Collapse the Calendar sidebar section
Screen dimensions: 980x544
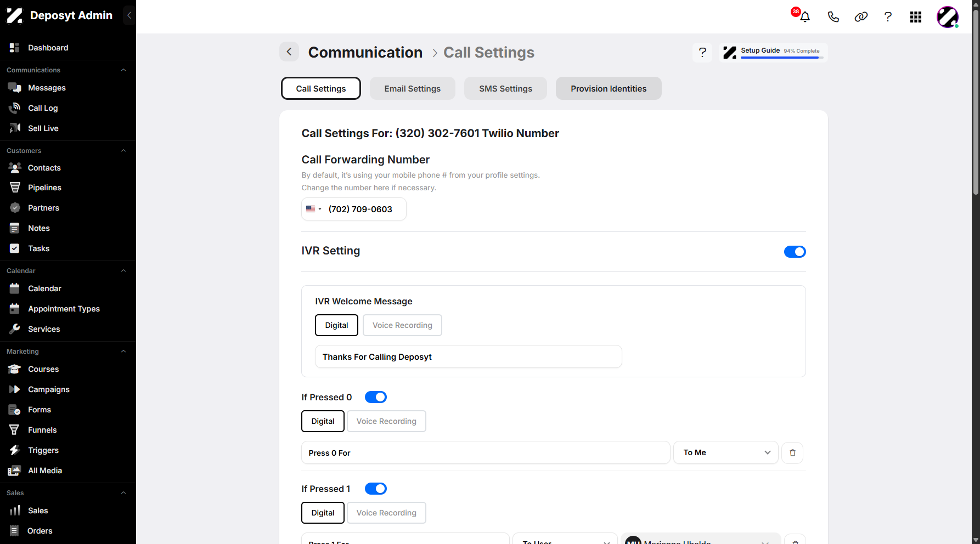click(123, 271)
